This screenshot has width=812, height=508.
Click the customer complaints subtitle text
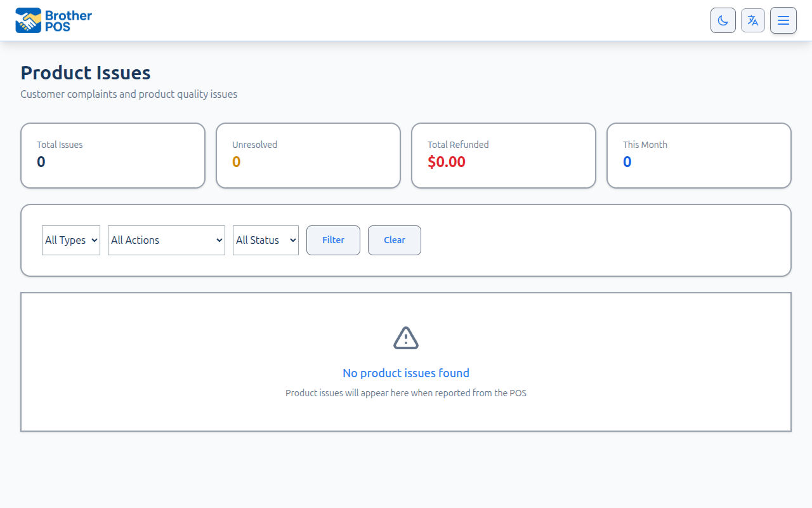click(x=129, y=94)
